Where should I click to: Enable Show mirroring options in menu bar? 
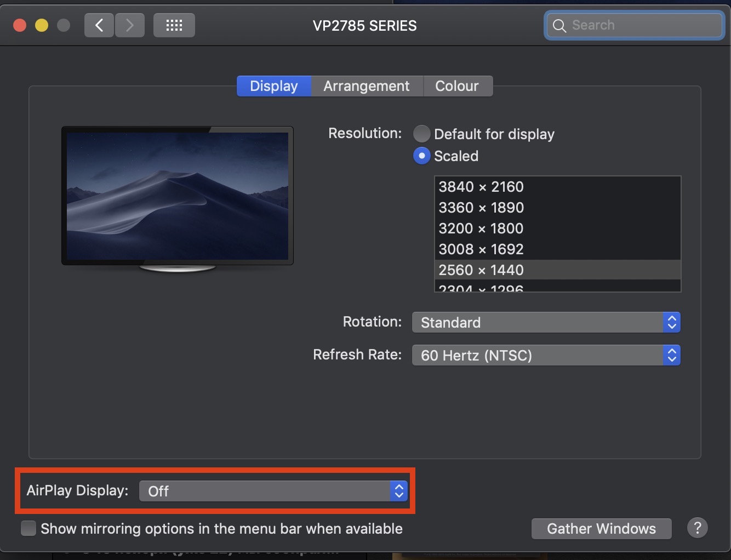click(28, 528)
